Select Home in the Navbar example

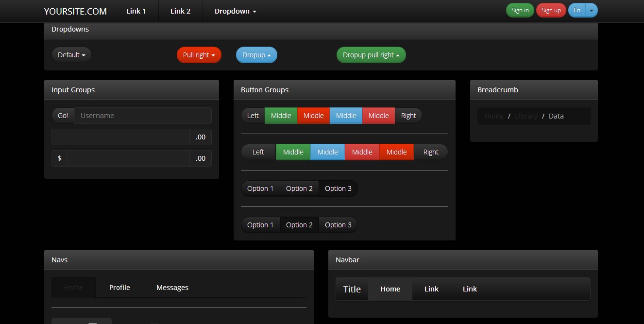pos(390,289)
